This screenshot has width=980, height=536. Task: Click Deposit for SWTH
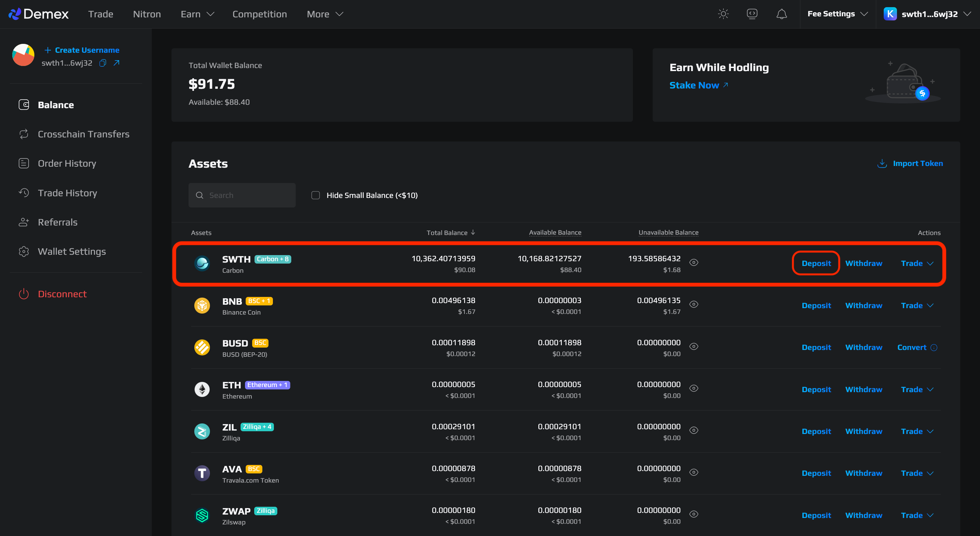[x=816, y=264]
